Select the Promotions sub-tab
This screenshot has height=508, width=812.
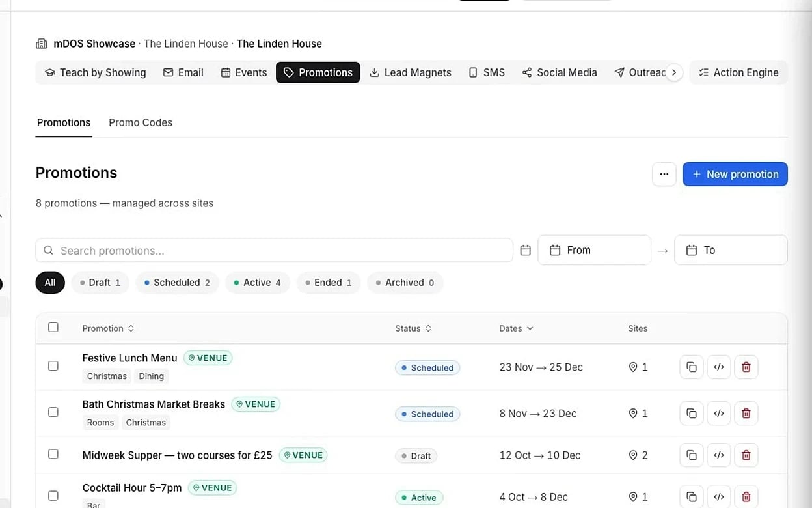click(64, 122)
